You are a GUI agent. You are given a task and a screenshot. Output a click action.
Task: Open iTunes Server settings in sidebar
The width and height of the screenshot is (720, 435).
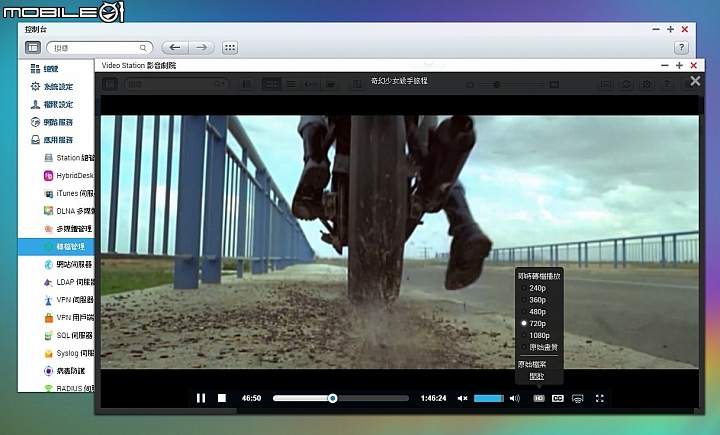(x=69, y=193)
